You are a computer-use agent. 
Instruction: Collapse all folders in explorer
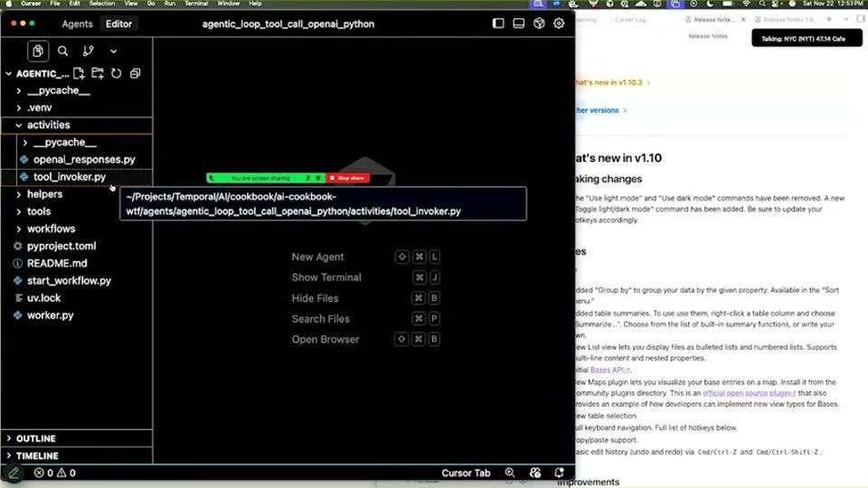tap(135, 73)
